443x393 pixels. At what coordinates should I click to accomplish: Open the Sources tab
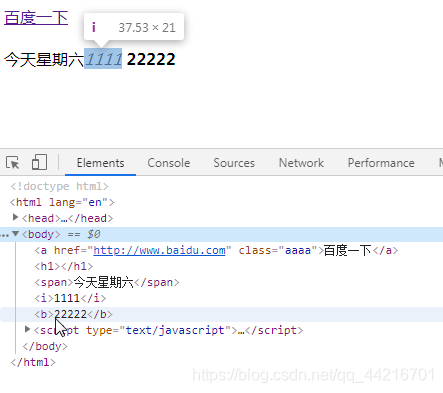[x=234, y=163]
